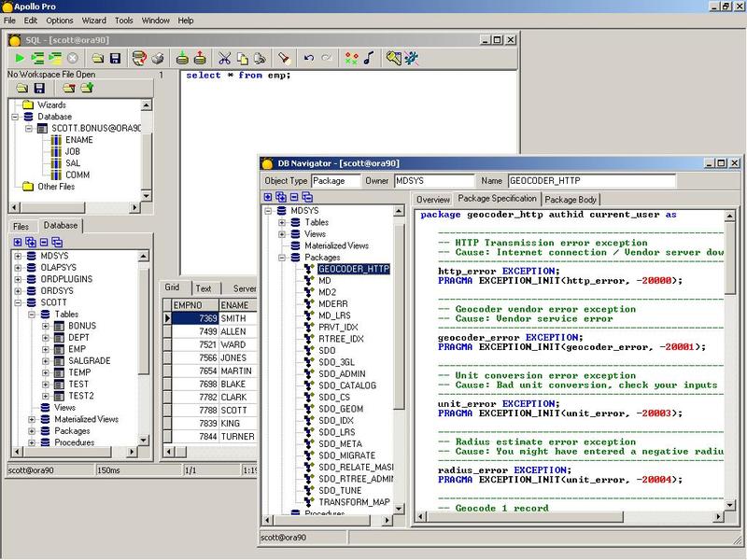Expand the OLAPSYS schema node
The width and height of the screenshot is (747, 560).
tap(18, 268)
